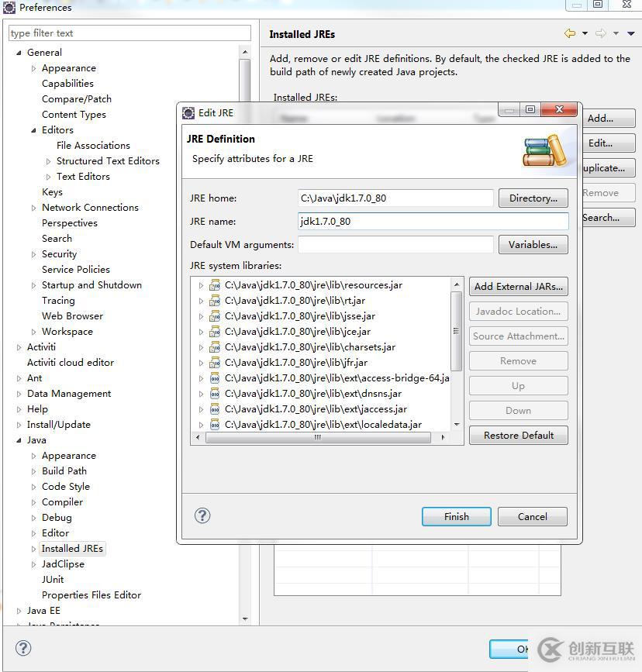Select Content Types item
This screenshot has height=672, width=642.
(74, 115)
